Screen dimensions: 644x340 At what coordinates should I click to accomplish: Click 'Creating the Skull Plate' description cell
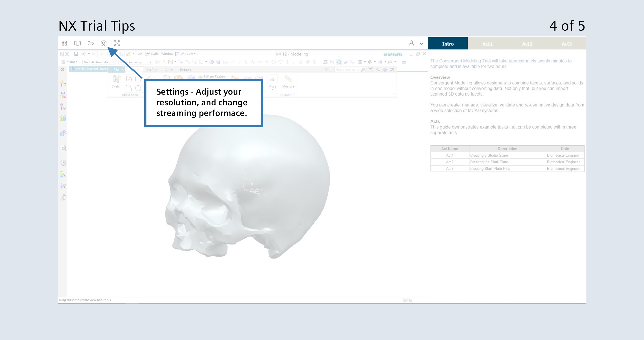tap(507, 162)
